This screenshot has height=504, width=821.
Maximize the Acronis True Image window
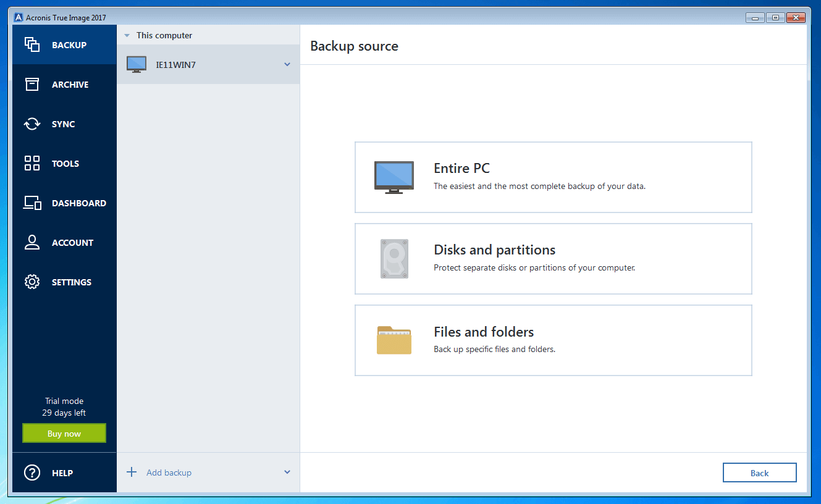(775, 17)
